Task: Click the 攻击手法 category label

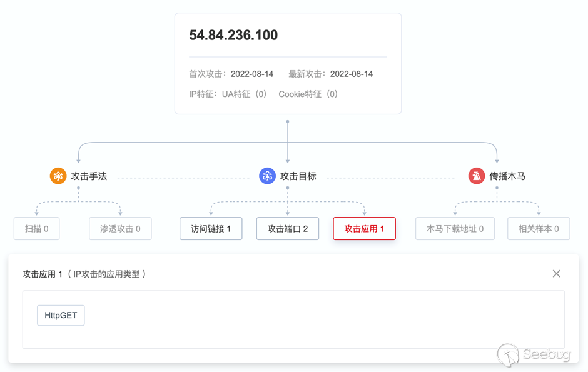Action: tap(89, 176)
